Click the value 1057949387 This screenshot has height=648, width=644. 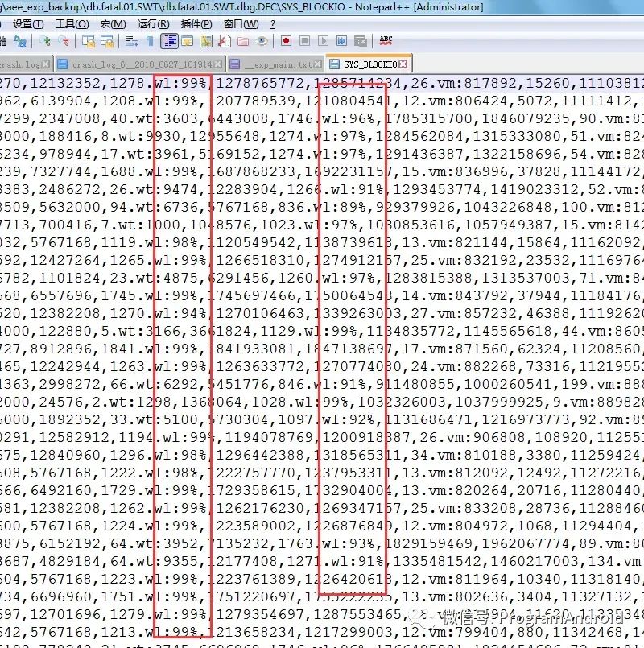[508, 225]
